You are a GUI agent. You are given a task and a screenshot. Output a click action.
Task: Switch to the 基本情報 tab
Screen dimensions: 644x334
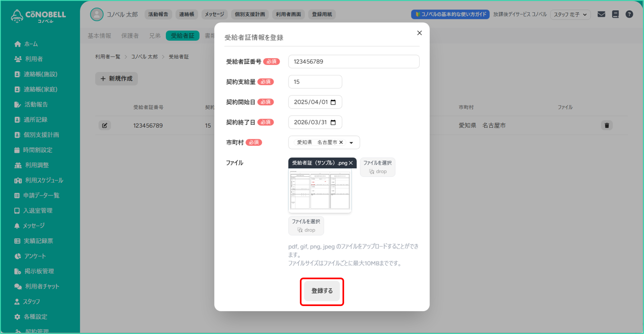(99, 36)
